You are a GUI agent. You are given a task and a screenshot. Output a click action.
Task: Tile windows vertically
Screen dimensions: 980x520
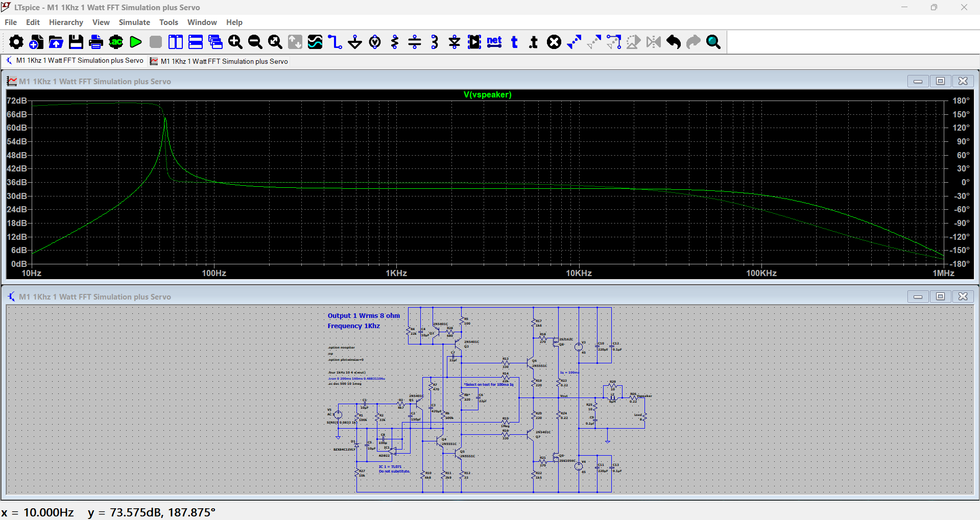[x=176, y=42]
